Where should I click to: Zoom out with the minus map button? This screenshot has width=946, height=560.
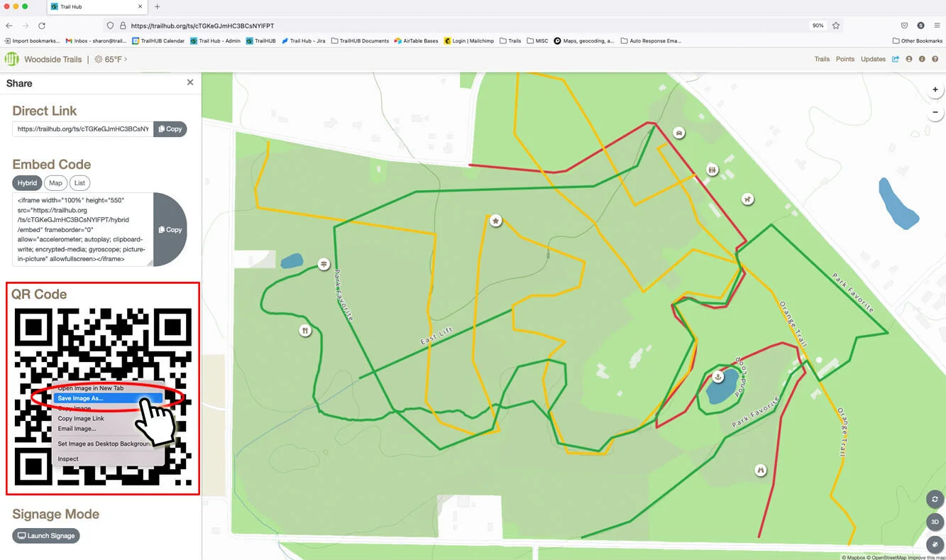(x=935, y=112)
